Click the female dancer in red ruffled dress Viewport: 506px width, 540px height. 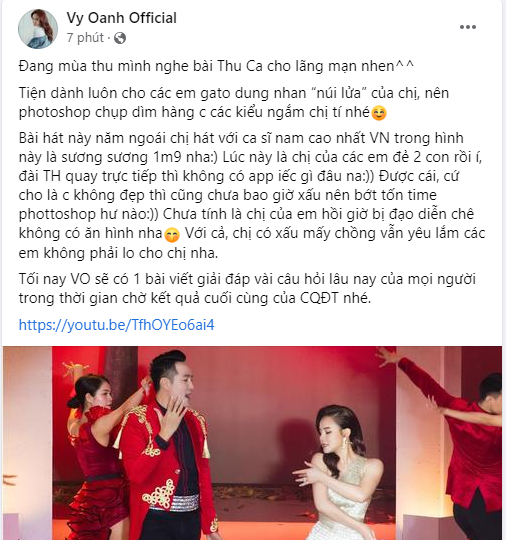[x=95, y=455]
